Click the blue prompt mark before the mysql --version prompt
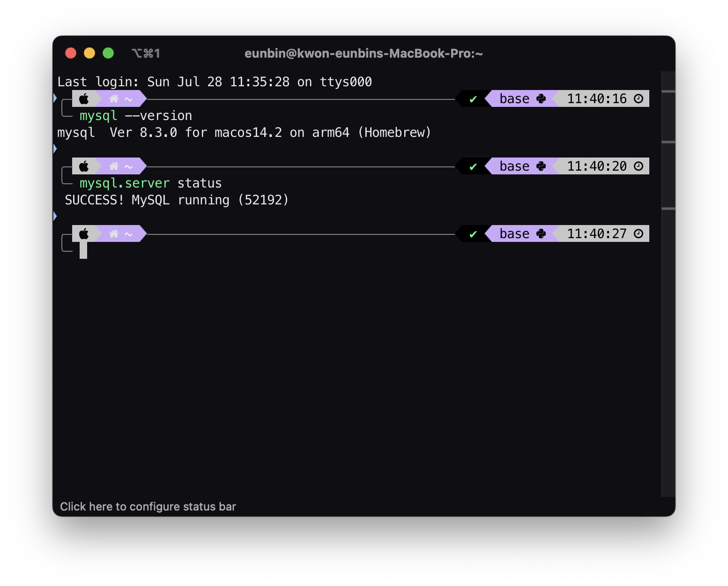 pos(55,98)
